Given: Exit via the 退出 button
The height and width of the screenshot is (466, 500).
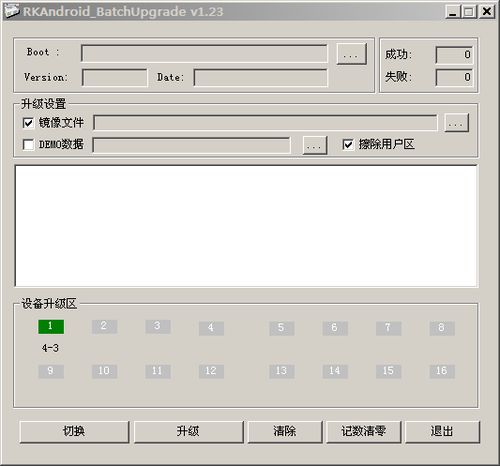Looking at the screenshot, I should (442, 432).
